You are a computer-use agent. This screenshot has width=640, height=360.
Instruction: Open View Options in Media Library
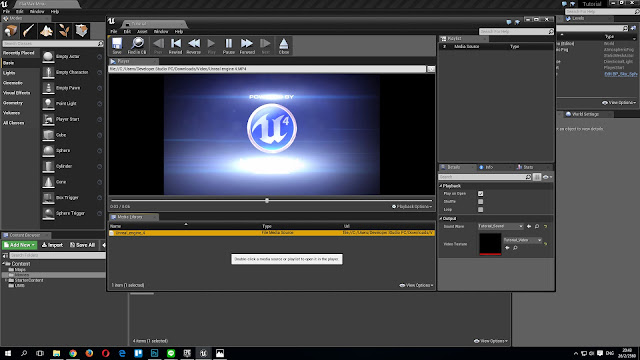click(416, 285)
